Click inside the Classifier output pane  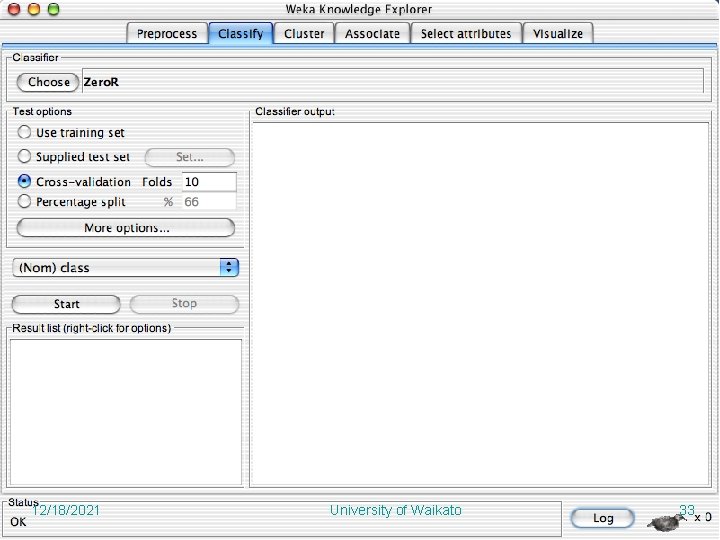pos(481,304)
